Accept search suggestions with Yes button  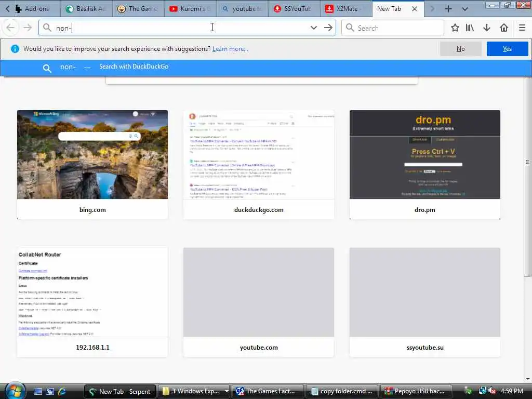pos(507,49)
